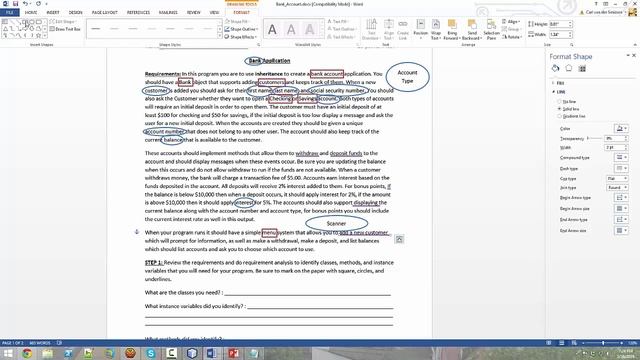640x360 pixels.
Task: Open the Compound type dropdown
Action: coord(621,157)
